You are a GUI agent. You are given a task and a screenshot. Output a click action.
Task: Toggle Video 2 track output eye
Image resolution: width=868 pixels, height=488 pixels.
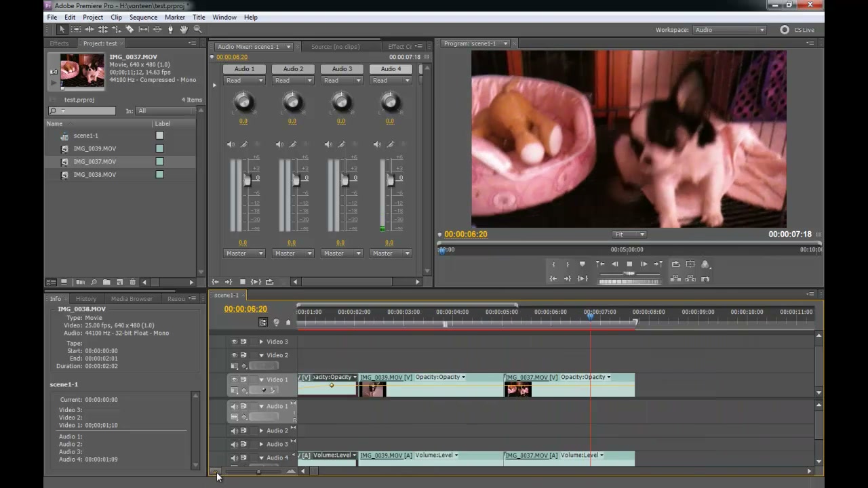click(x=234, y=355)
